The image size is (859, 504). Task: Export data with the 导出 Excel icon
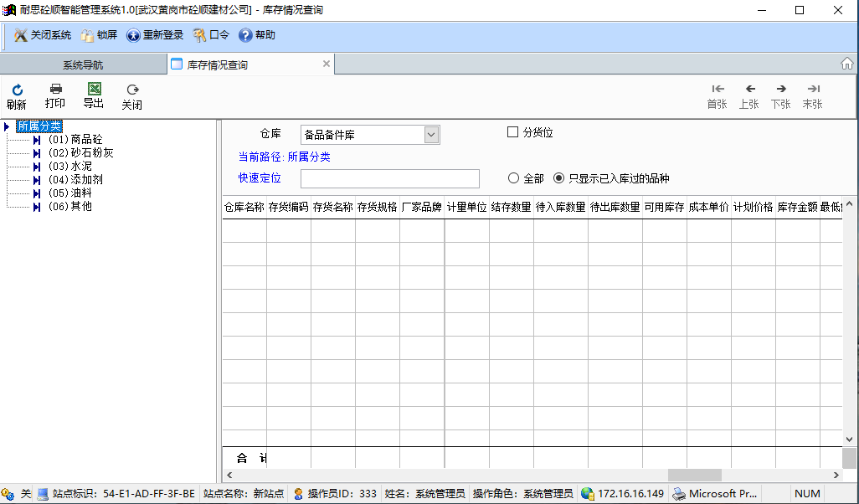pos(94,89)
